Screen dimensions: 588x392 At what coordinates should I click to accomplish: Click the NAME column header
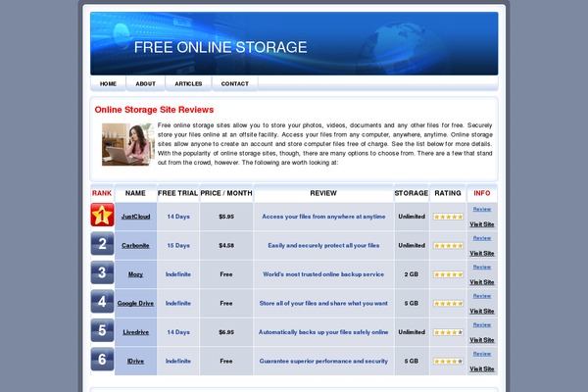(135, 193)
